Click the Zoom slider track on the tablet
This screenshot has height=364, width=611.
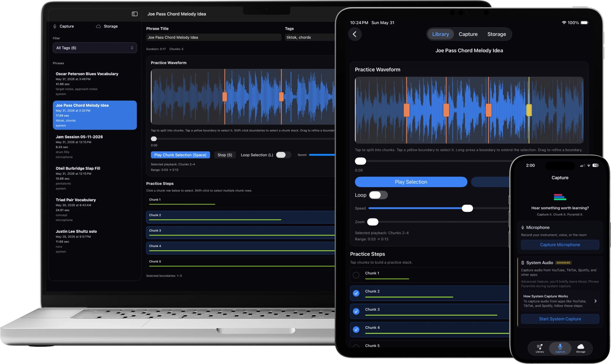pyautogui.click(x=439, y=222)
